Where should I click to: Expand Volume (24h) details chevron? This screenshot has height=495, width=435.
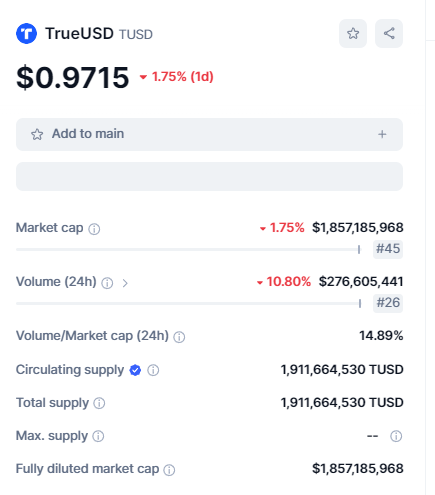(x=125, y=283)
